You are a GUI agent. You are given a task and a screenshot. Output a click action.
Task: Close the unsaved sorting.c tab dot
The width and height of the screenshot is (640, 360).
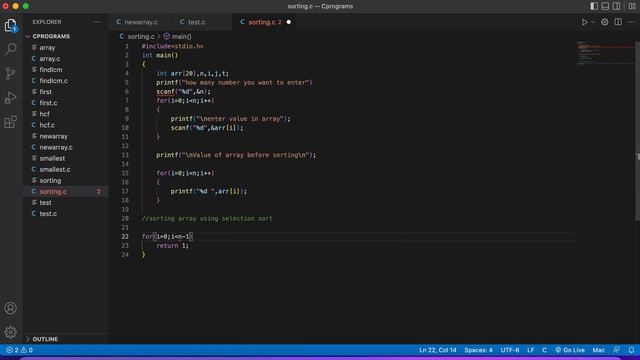[289, 22]
